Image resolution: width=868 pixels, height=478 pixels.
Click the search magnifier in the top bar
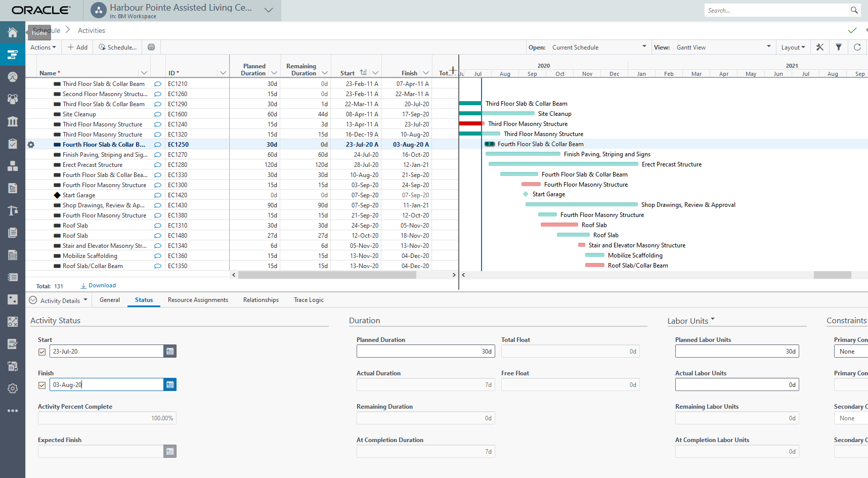coord(854,10)
